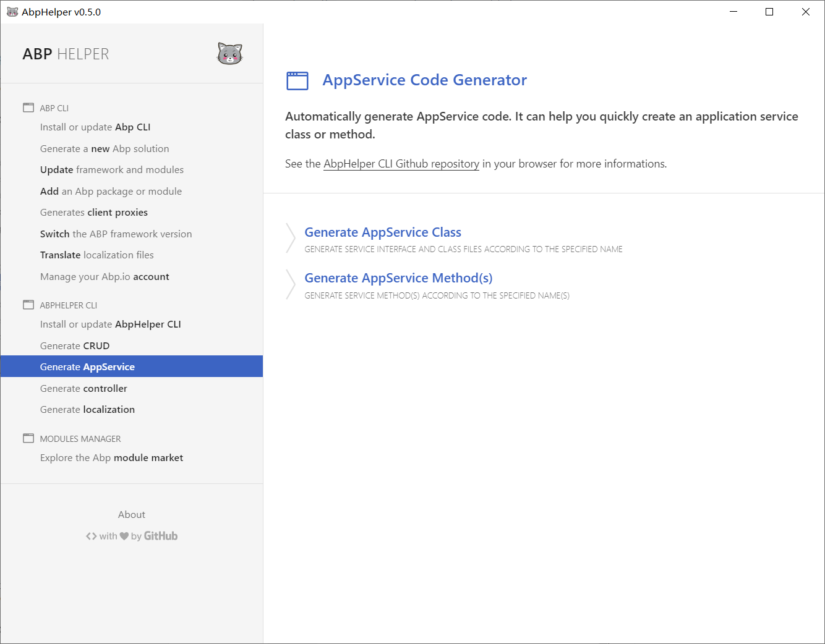Open Generate controller page
The width and height of the screenshot is (825, 644).
click(x=83, y=388)
